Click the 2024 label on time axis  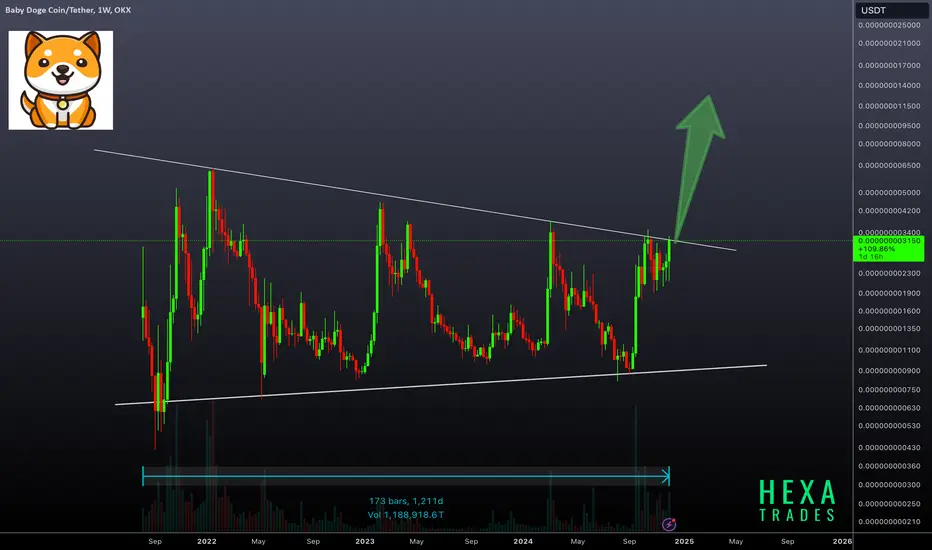[x=523, y=541]
